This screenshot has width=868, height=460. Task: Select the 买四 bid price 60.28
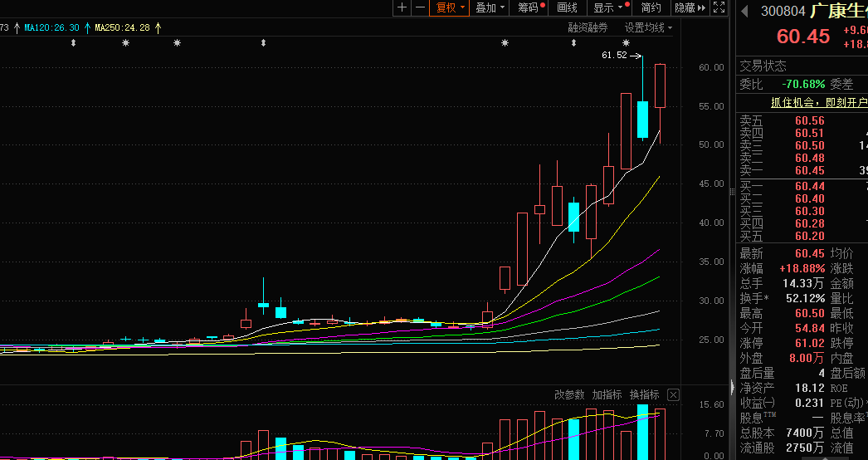point(810,223)
